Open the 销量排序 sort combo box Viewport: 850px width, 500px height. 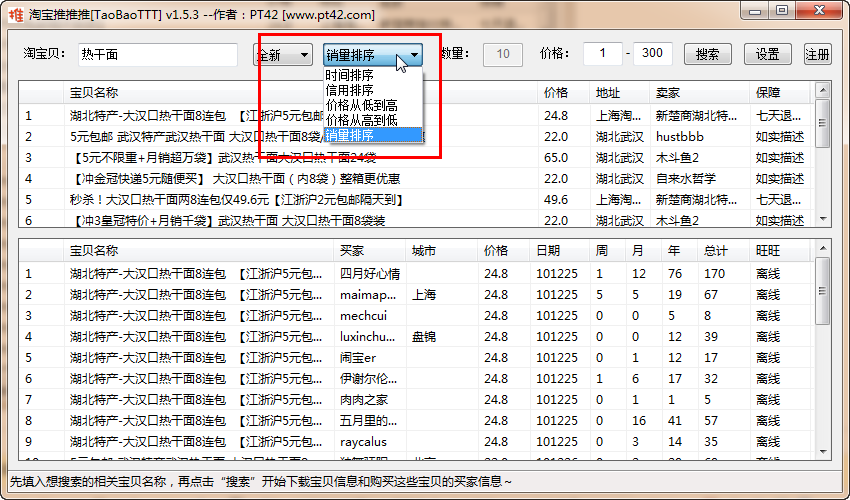pyautogui.click(x=373, y=55)
